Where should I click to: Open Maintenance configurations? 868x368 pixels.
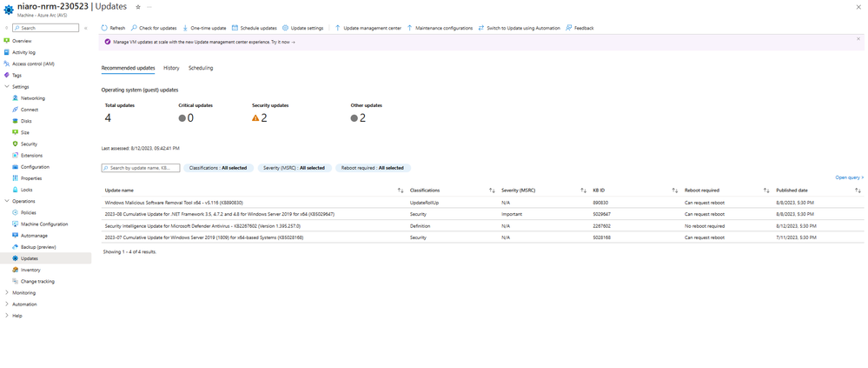click(x=440, y=28)
